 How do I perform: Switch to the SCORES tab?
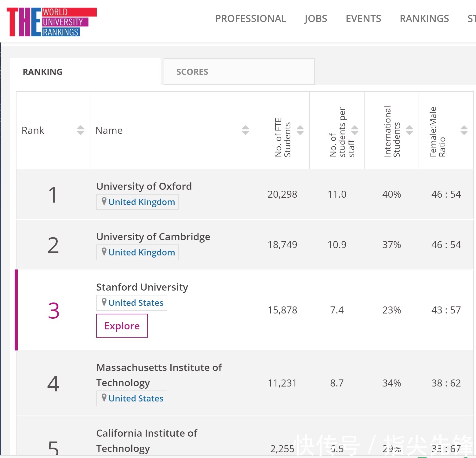click(x=239, y=72)
